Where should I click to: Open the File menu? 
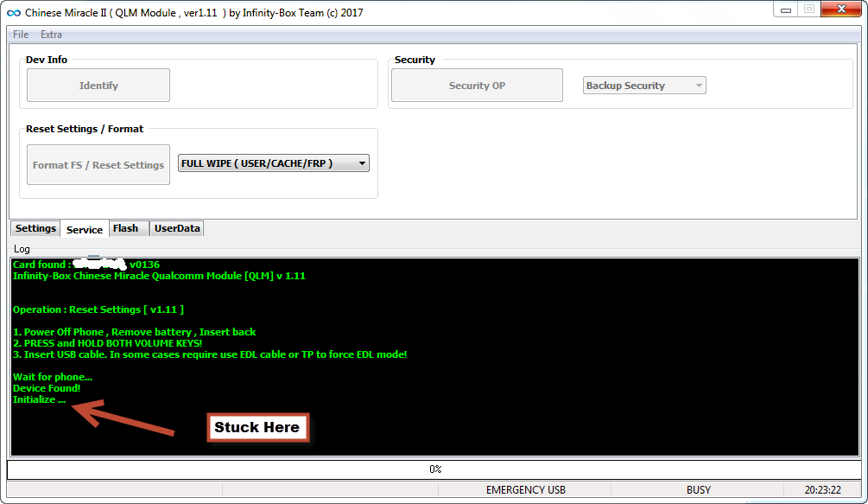(21, 35)
